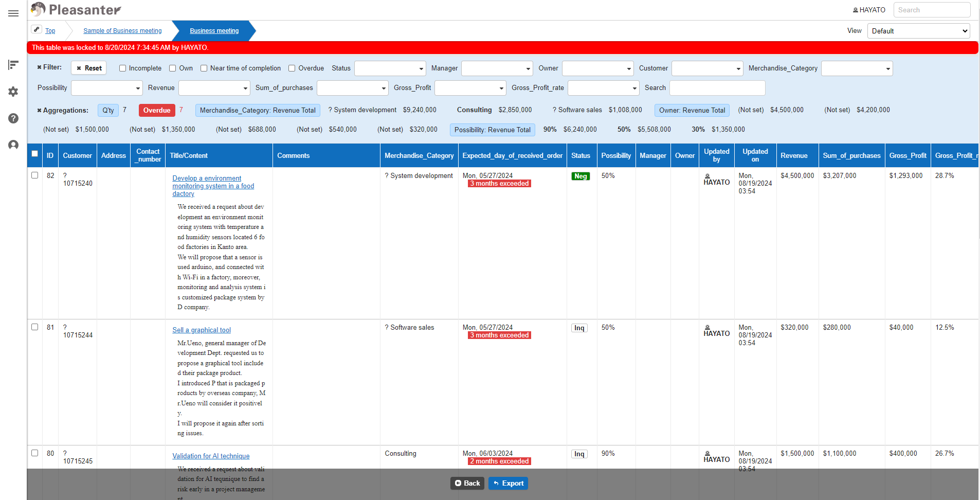Click the top-right Search input field
Viewport: 980px width, 500px height.
932,10
